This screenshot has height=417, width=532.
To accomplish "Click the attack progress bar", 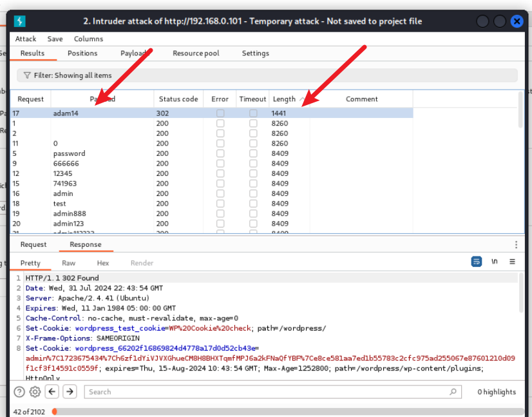I will coord(288,412).
